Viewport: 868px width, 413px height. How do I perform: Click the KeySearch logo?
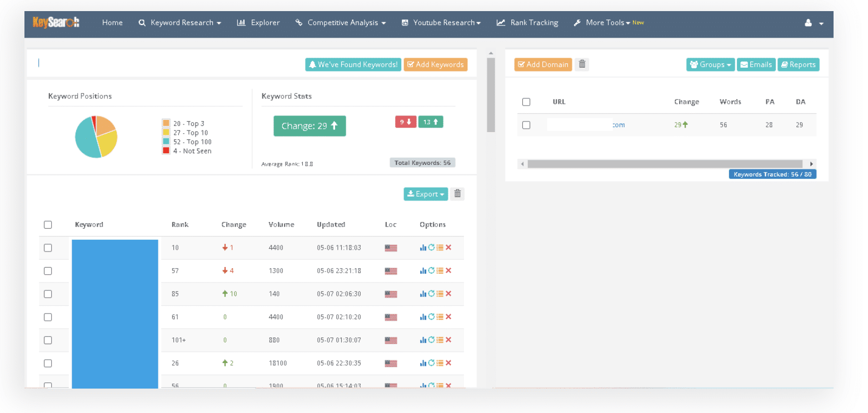56,22
